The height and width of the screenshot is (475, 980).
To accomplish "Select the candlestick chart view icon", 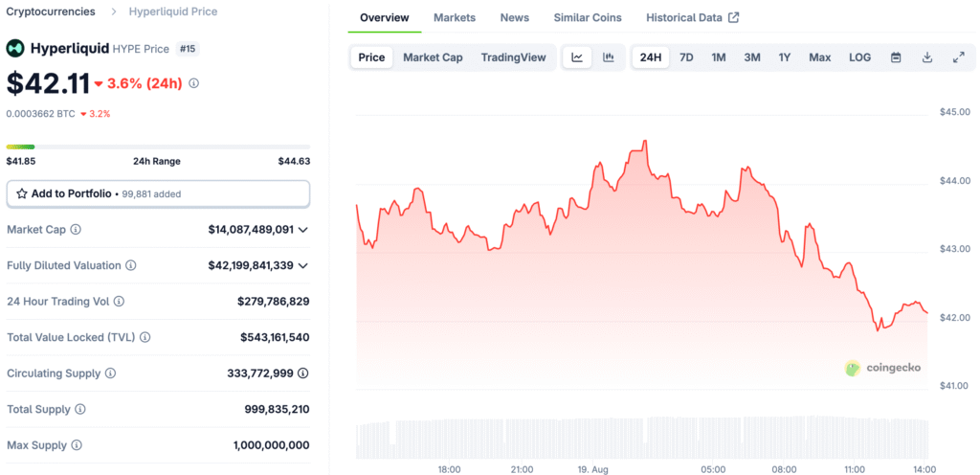I will click(608, 57).
